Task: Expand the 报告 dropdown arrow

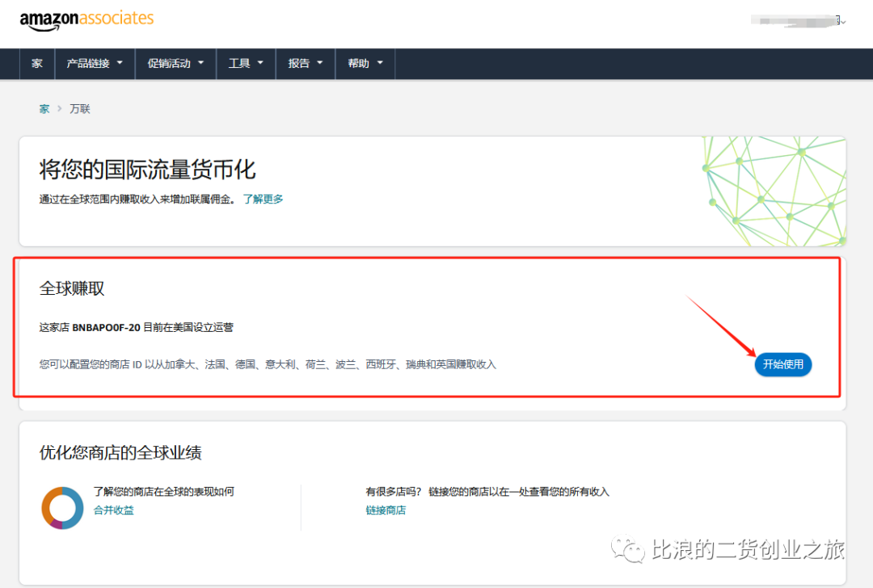Action: click(320, 63)
